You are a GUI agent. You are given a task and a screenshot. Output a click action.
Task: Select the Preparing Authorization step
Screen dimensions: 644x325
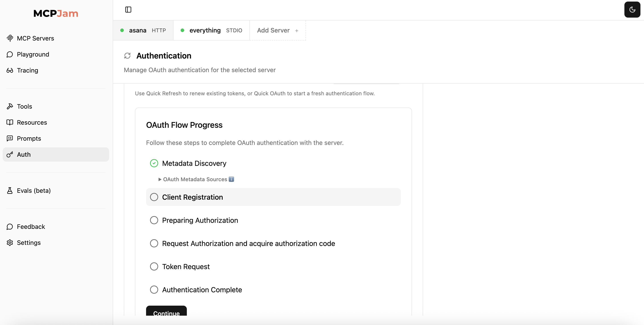pyautogui.click(x=200, y=220)
